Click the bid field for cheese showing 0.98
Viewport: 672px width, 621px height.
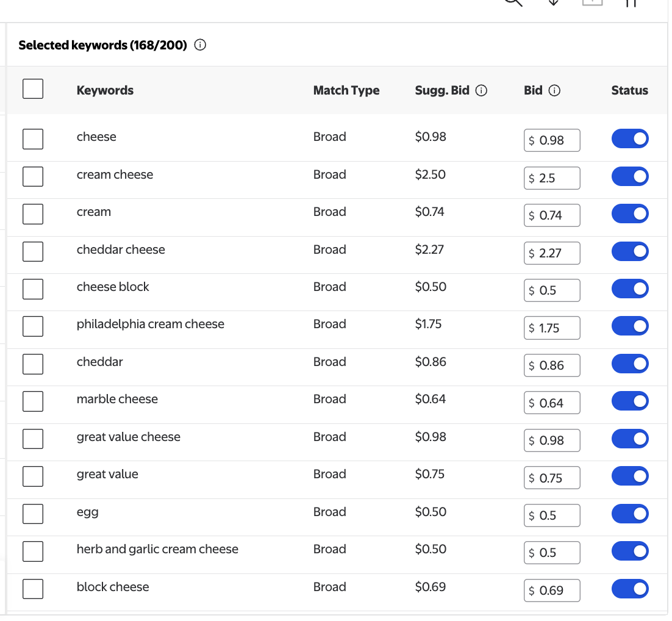coord(552,140)
